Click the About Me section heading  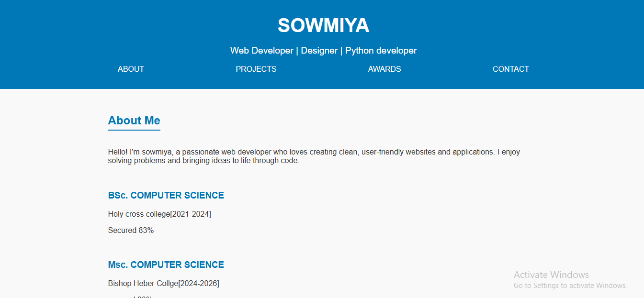pos(134,121)
